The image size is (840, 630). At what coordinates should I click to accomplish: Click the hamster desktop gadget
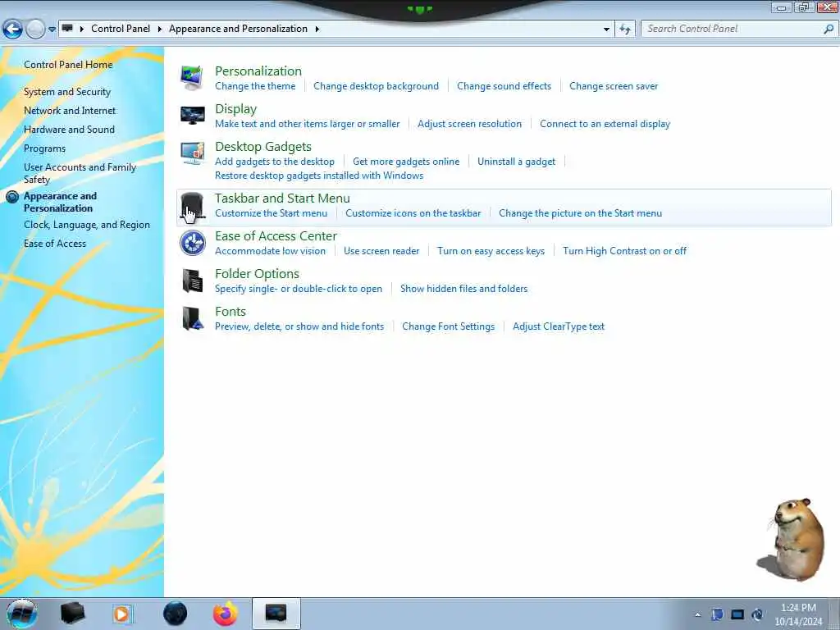(792, 540)
